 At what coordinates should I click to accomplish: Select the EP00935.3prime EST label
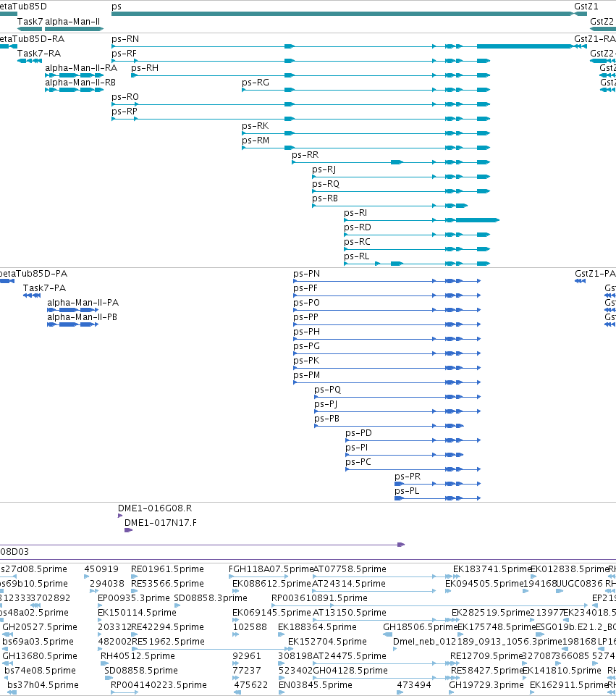coord(133,598)
